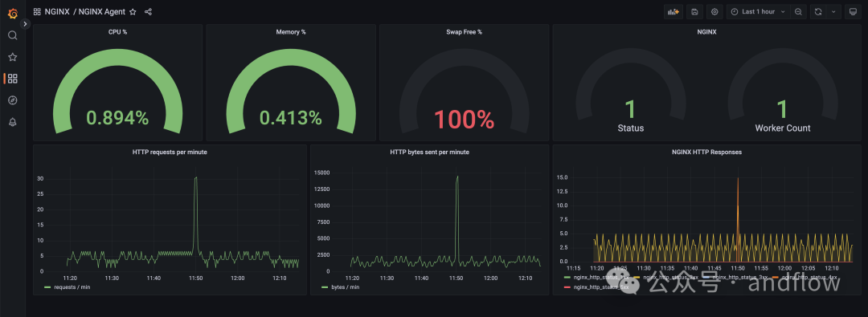Click the orange spike in HTTP Responses graph
The height and width of the screenshot is (317, 868).
click(738, 179)
